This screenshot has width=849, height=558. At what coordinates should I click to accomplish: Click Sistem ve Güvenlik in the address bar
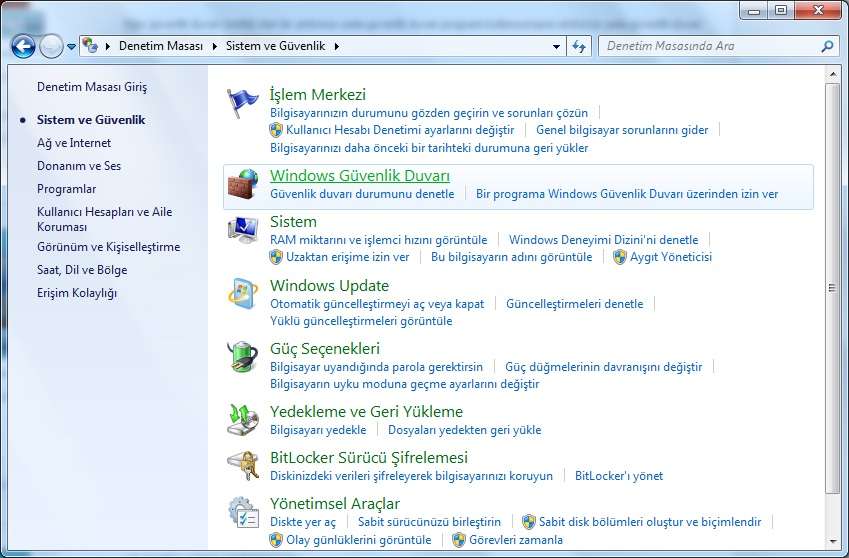coord(276,46)
